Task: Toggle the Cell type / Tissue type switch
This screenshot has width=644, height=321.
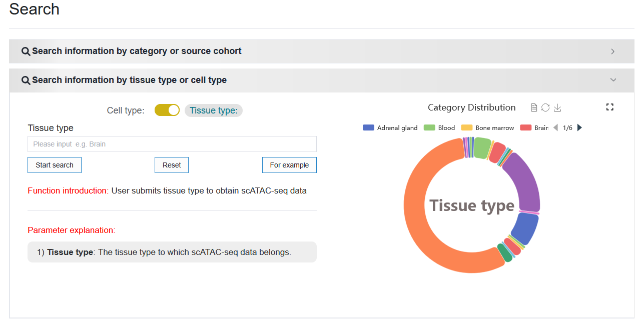Action: pyautogui.click(x=167, y=110)
